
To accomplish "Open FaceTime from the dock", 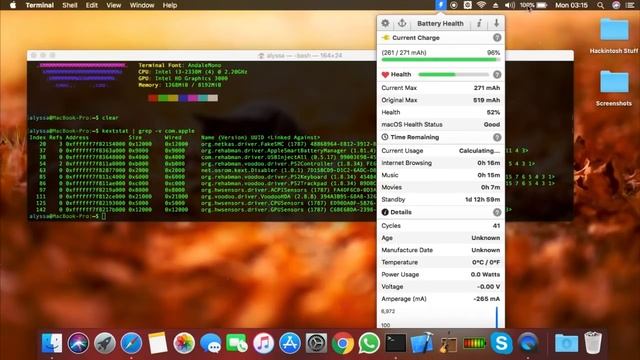I will coord(237,343).
